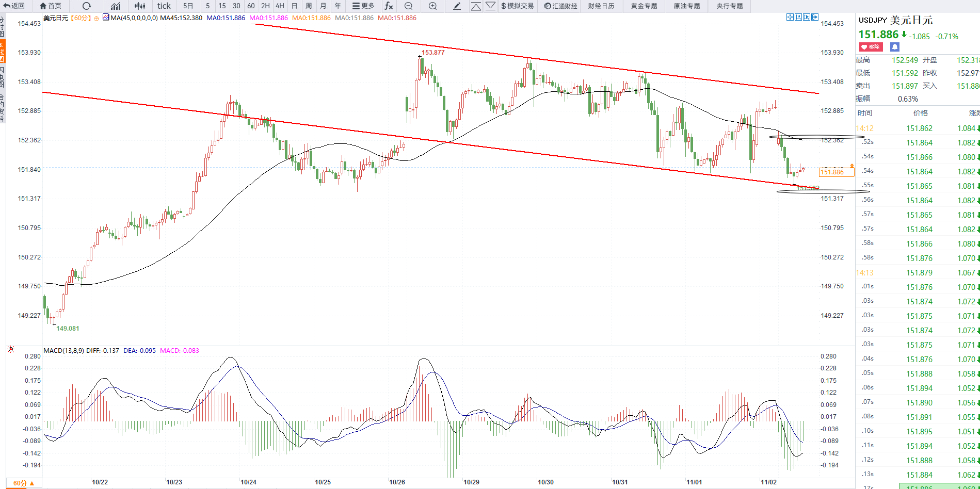Click the MA indicator settings icon
Image resolution: width=980 pixels, height=489 pixels.
coord(106,18)
